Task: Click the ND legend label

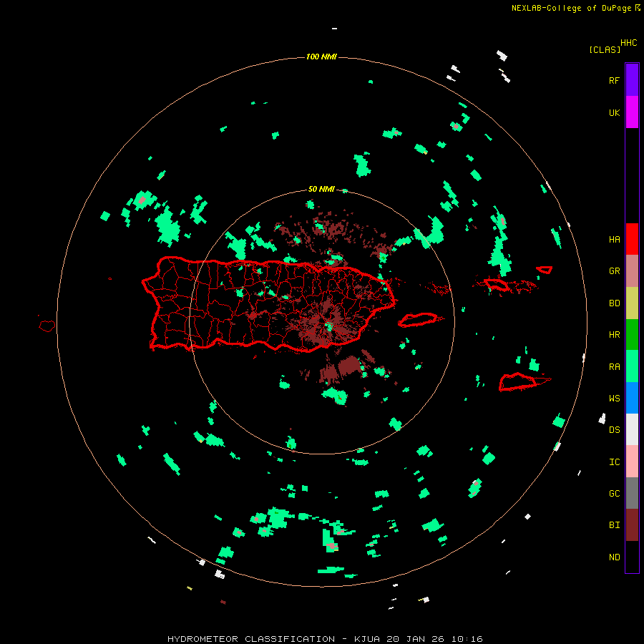Action: (614, 557)
